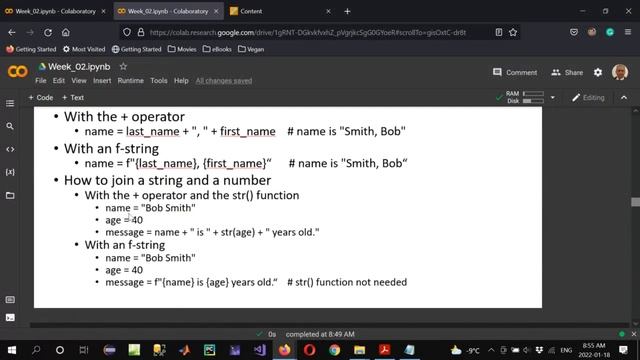Open the Command palette sidebar icon
This screenshot has height=360, width=640.
(x=10, y=300)
